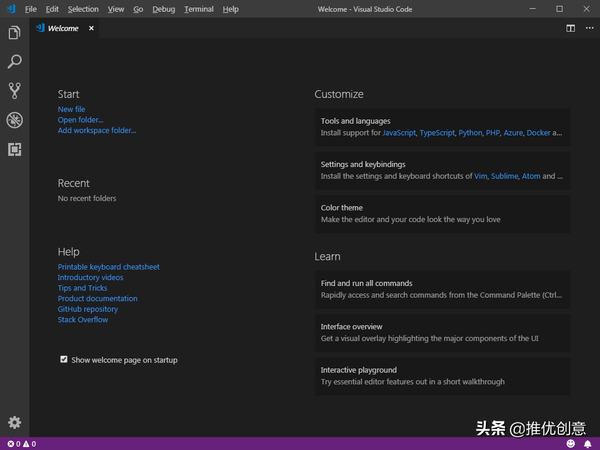Open the Debug view in activity bar
The width and height of the screenshot is (600, 450).
pyautogui.click(x=15, y=120)
